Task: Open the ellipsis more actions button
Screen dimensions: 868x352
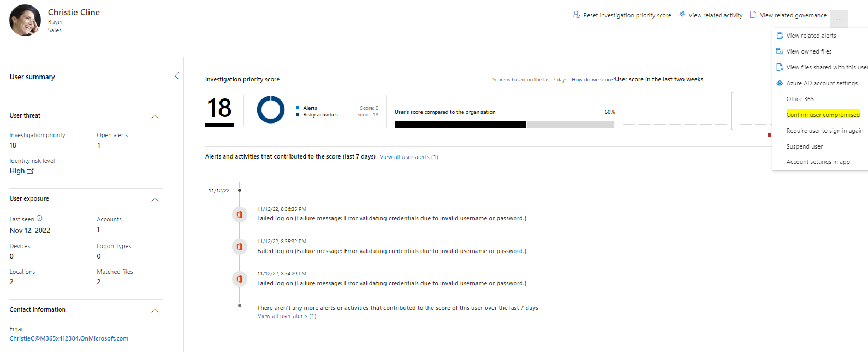Action: coord(839,19)
